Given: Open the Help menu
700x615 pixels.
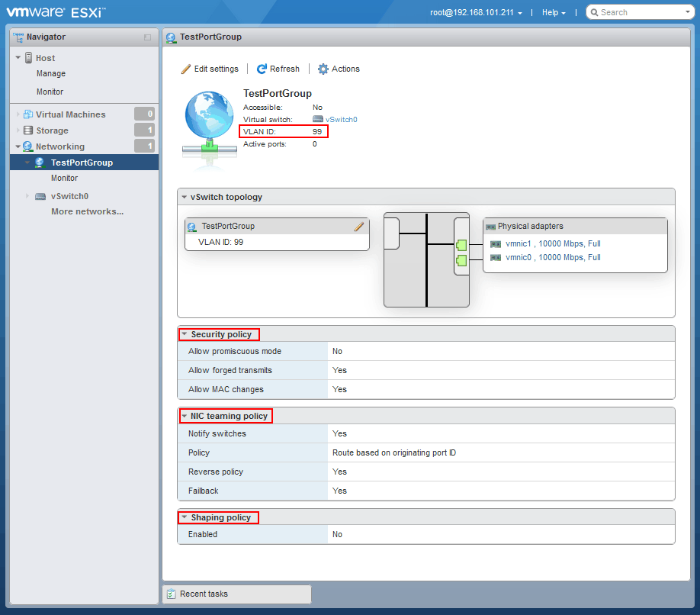Looking at the screenshot, I should coord(552,12).
